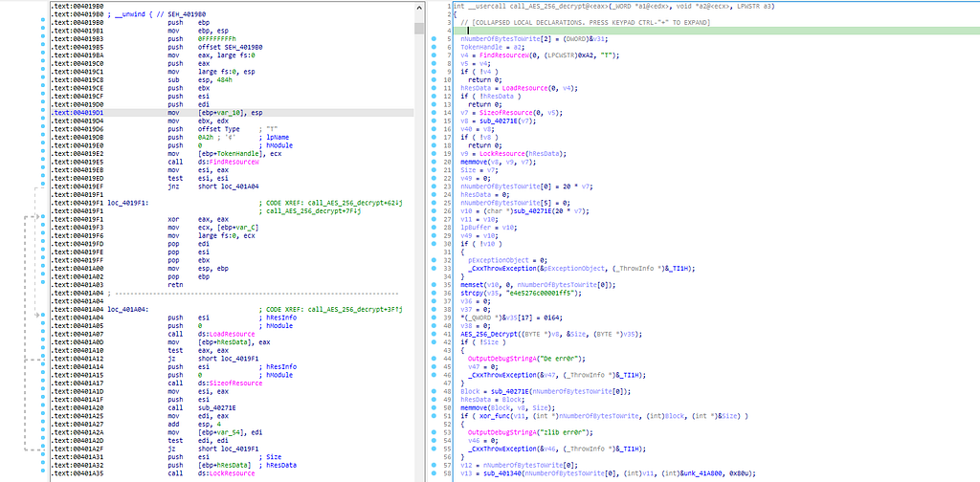Toggle breakpoint dot on pseudocode line 20
The width and height of the screenshot is (980, 482).
coord(434,162)
